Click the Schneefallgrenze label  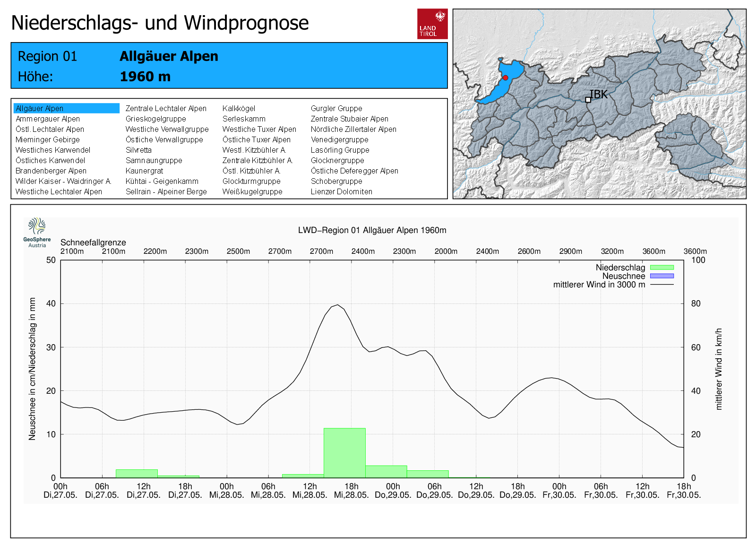[x=93, y=242]
